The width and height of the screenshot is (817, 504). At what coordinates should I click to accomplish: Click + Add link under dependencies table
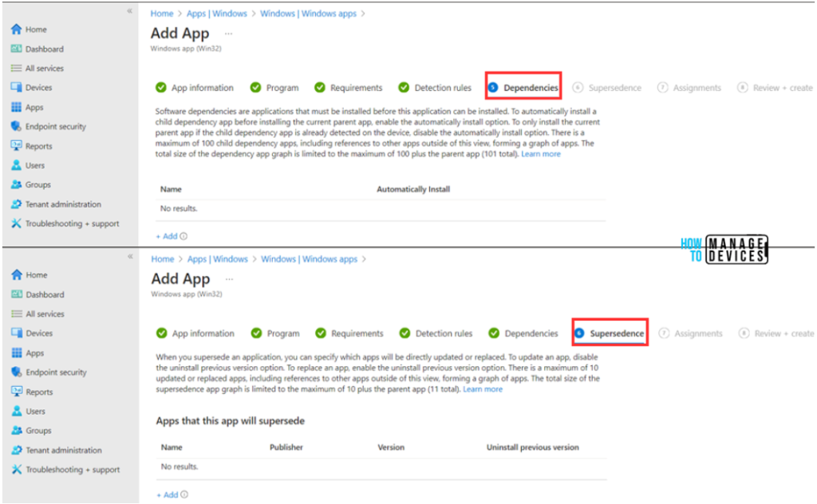point(167,236)
